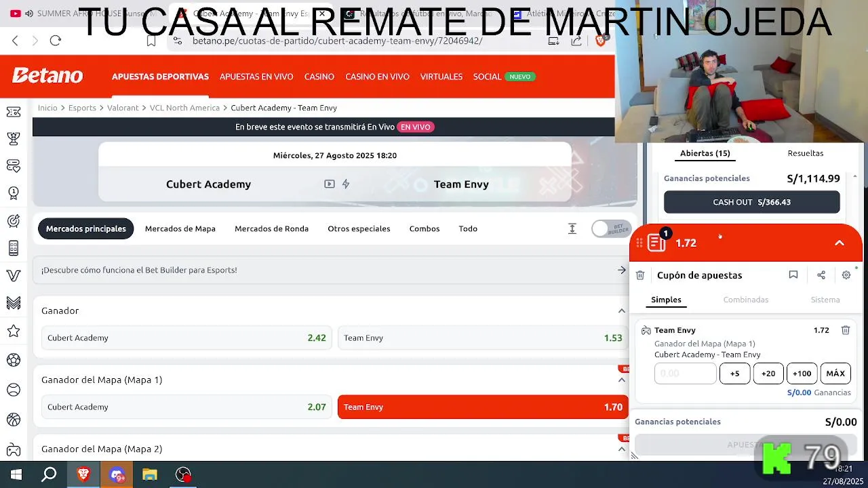Share the betting coupon
Viewport: 868px width, 488px height.
[x=821, y=274]
